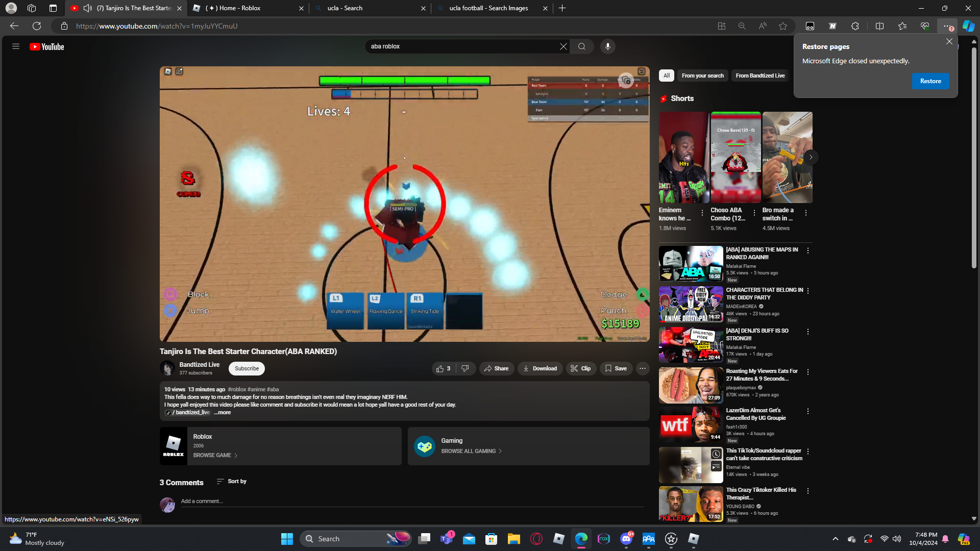Share the video
This screenshot has height=551, width=980.
497,368
